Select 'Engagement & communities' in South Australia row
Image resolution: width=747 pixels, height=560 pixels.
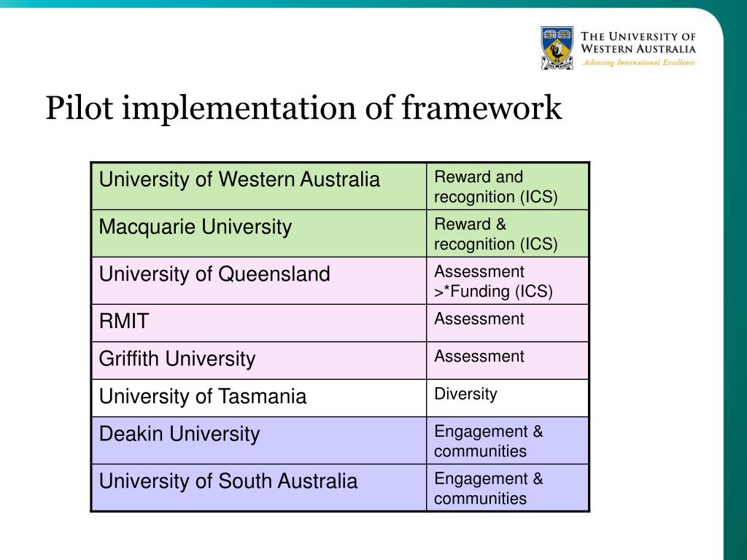(508, 488)
